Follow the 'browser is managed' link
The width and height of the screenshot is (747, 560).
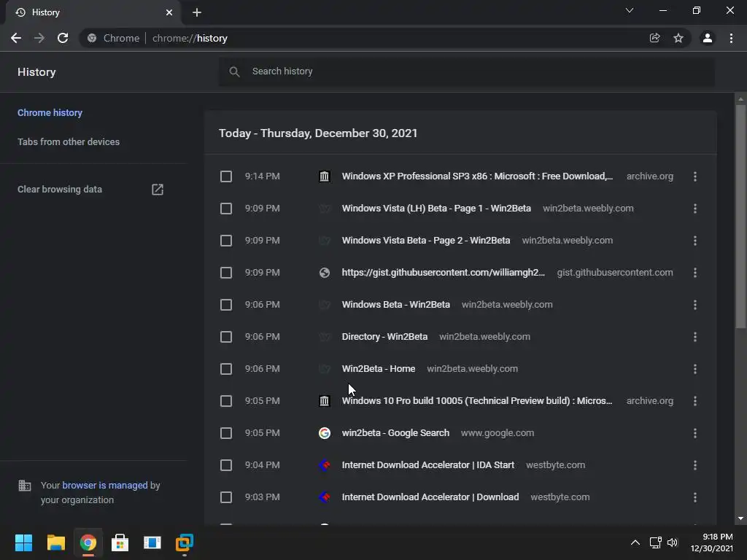[105, 485]
